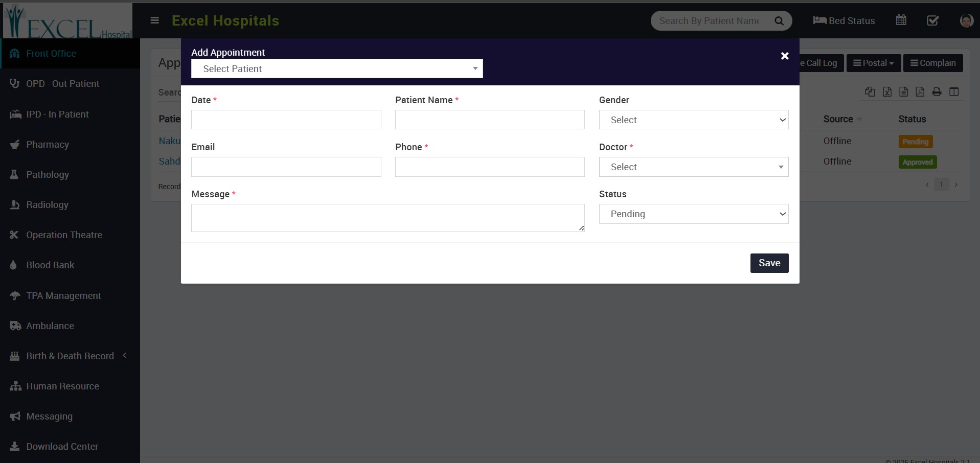
Task: Open the Status dropdown showing Pending
Action: click(694, 214)
